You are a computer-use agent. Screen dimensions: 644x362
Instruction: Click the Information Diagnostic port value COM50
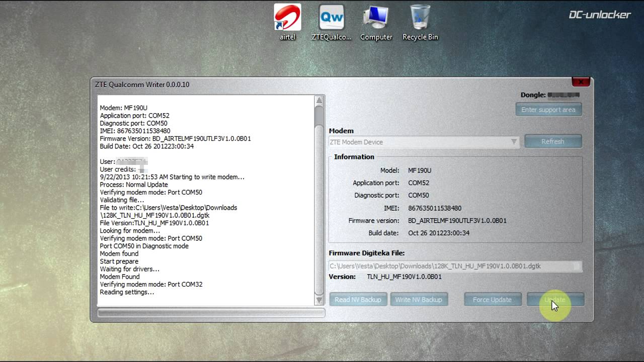pos(419,196)
